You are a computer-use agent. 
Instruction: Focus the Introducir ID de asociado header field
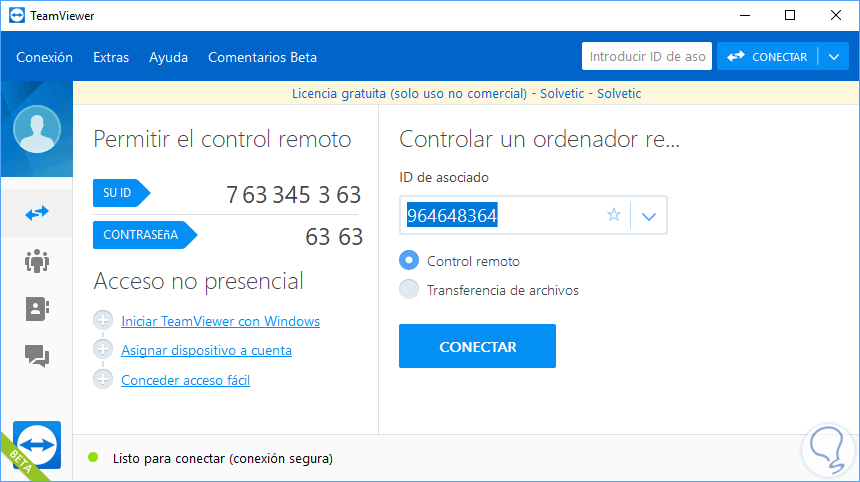[647, 56]
